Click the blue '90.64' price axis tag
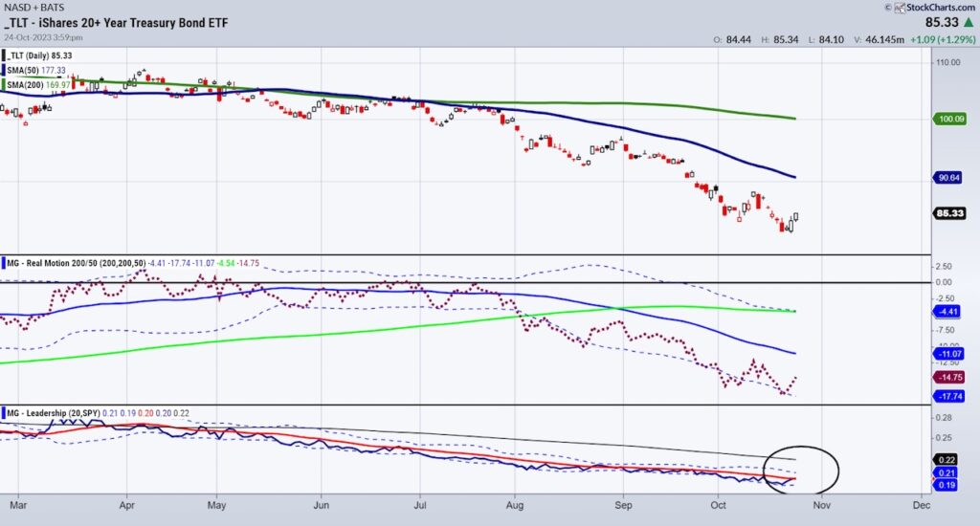Screen dimensions: 980x526 (948, 178)
